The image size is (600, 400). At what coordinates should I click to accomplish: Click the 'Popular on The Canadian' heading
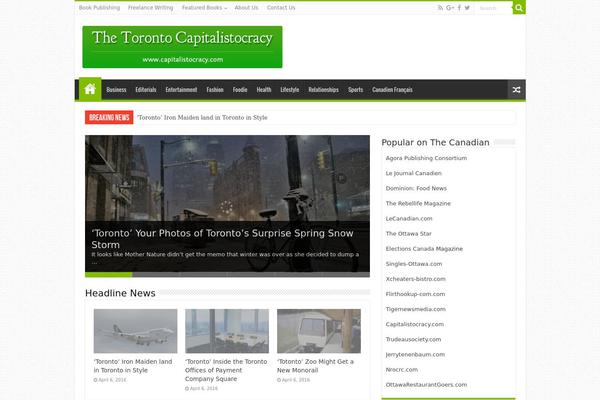pyautogui.click(x=435, y=142)
